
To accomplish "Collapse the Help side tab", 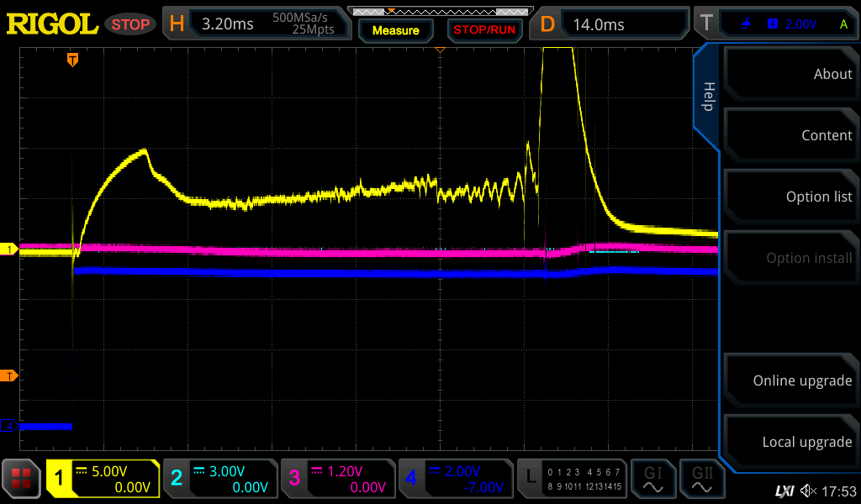I will (708, 97).
